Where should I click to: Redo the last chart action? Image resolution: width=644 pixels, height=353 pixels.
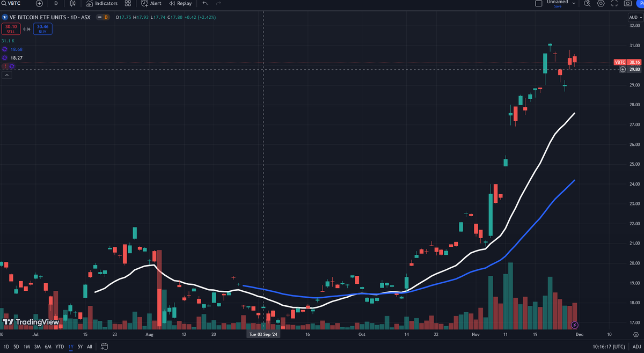[218, 3]
